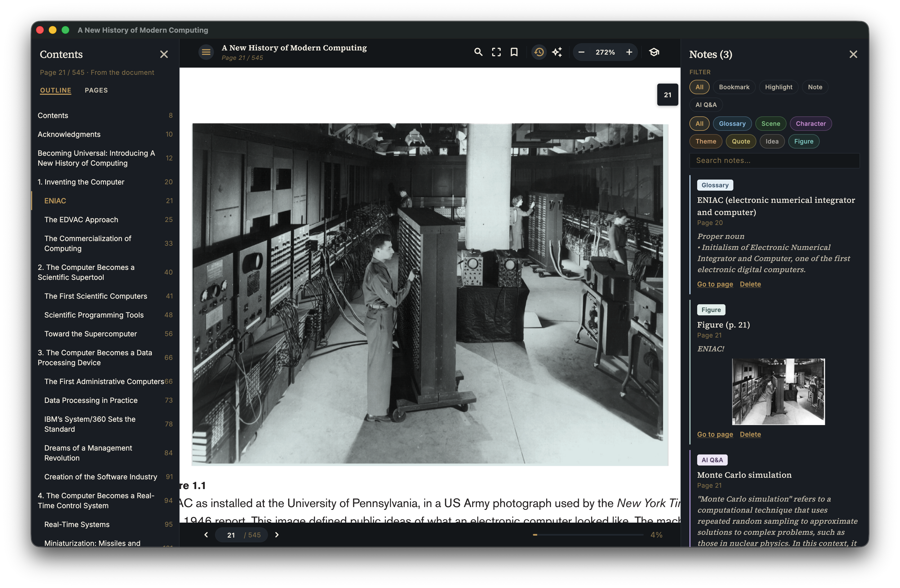This screenshot has height=588, width=900.
Task: Delete the Figure (p. 21) note
Action: pyautogui.click(x=750, y=434)
